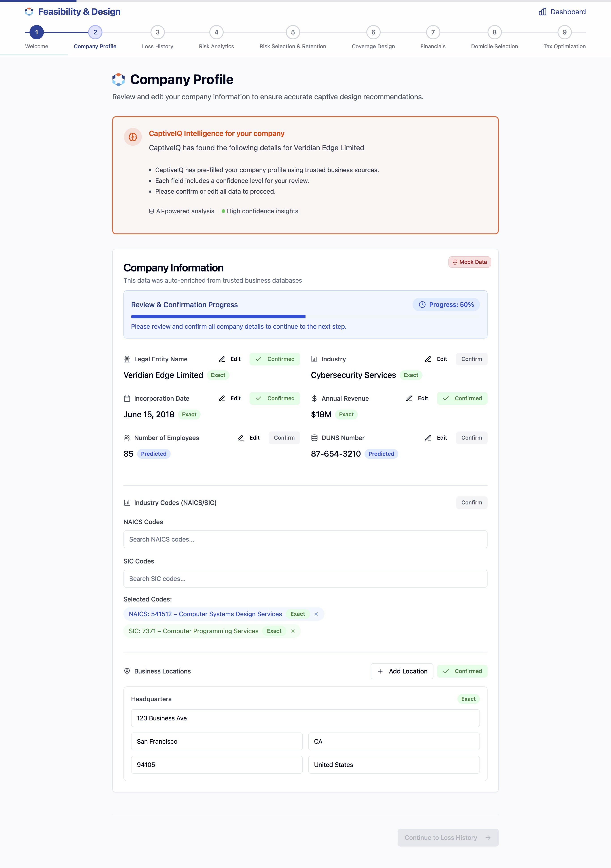The height and width of the screenshot is (868, 611).
Task: Click the pencil icon for Number of Employees
Action: point(240,438)
